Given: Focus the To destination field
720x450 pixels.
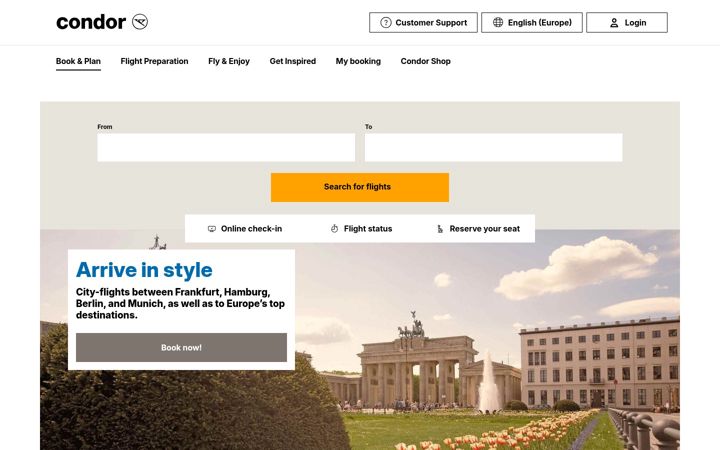Looking at the screenshot, I should (494, 147).
